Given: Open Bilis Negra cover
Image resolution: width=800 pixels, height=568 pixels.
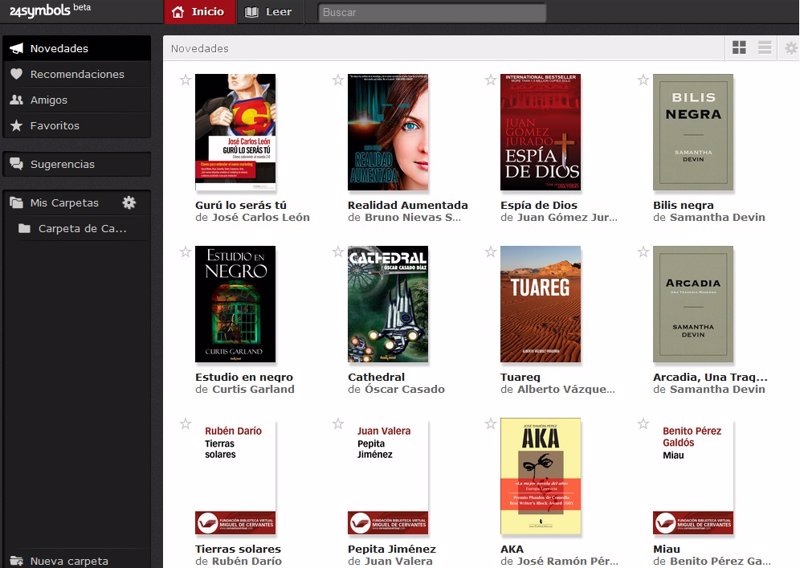Looking at the screenshot, I should (x=693, y=132).
